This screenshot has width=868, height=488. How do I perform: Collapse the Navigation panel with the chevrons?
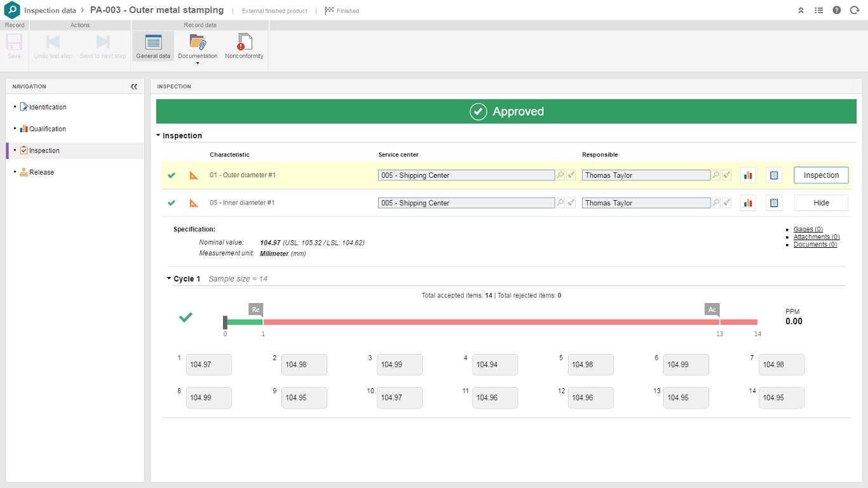click(133, 86)
